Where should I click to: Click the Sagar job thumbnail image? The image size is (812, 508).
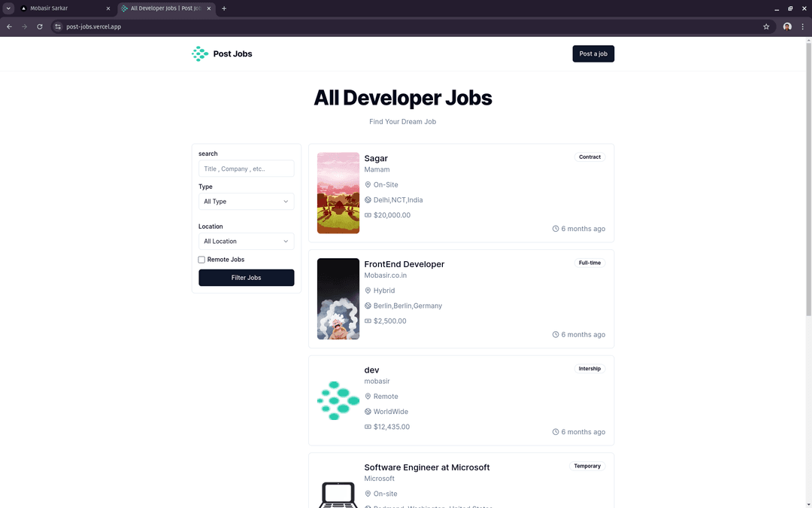(x=338, y=193)
